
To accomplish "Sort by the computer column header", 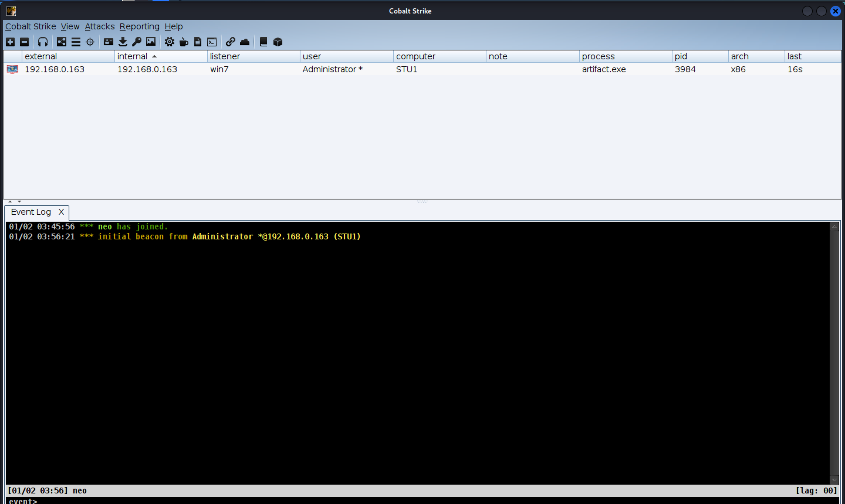I will (x=440, y=56).
